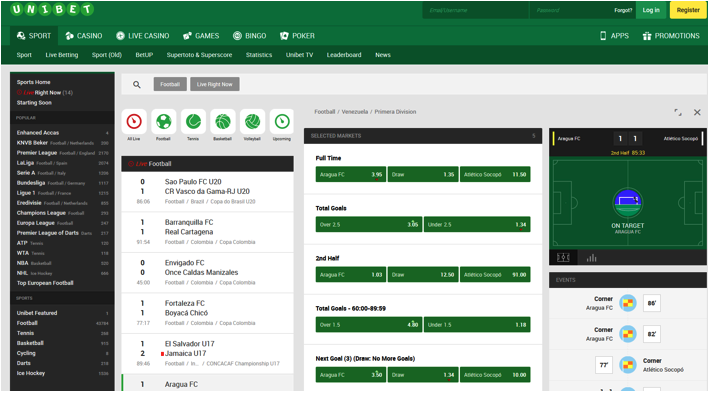Screen dimensions: 710x404
Task: Bet Total Goals Over 2.5
Action: (369, 225)
